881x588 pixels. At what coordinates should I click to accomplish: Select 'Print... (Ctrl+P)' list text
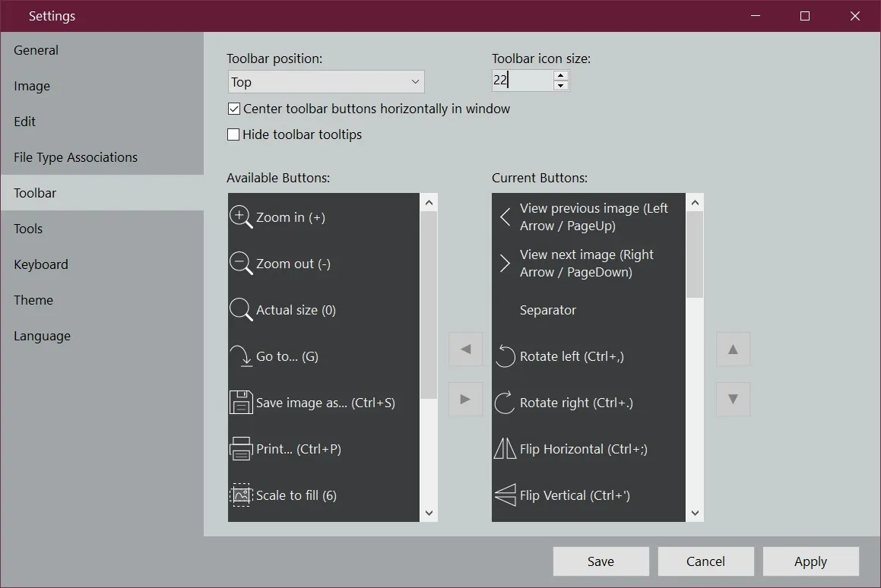[299, 449]
